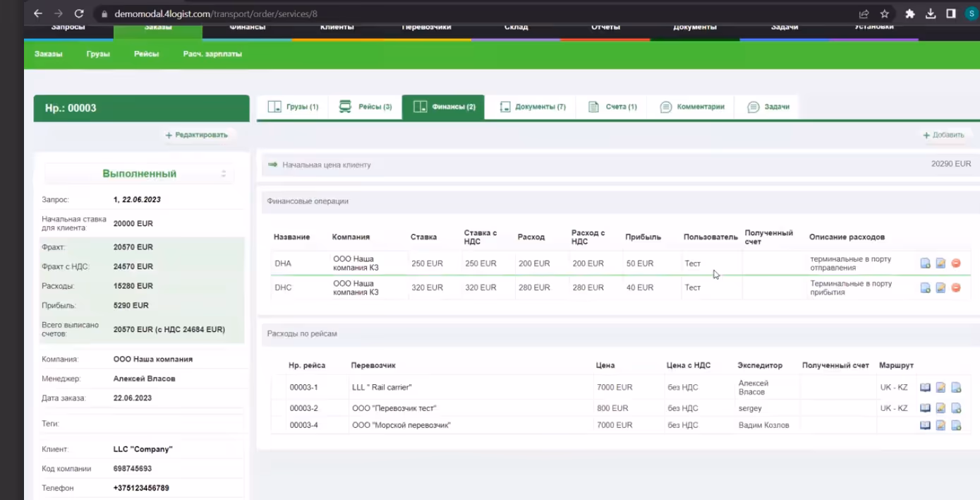Image resolution: width=980 pixels, height=500 pixels.
Task: Click trip number 00003-4
Action: pyautogui.click(x=303, y=425)
